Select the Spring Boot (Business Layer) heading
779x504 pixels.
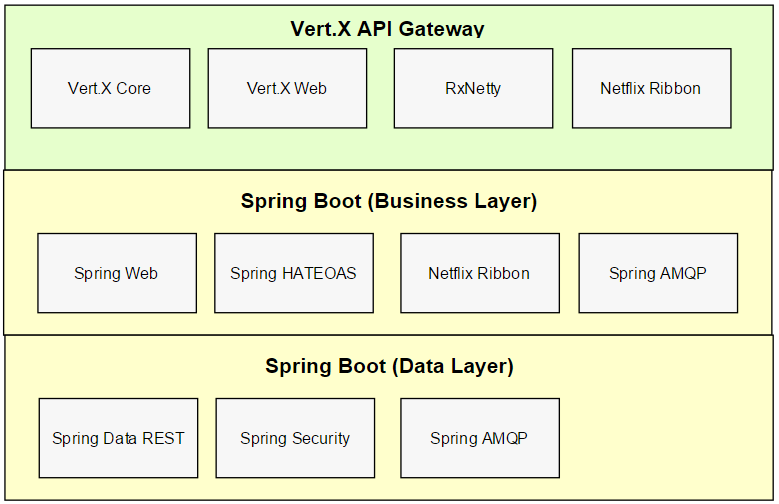tap(389, 201)
